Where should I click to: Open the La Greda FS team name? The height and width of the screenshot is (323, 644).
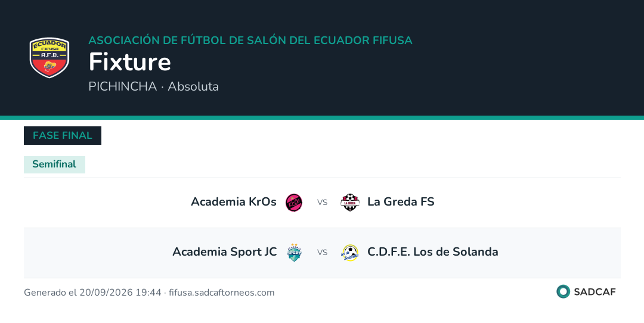(401, 202)
